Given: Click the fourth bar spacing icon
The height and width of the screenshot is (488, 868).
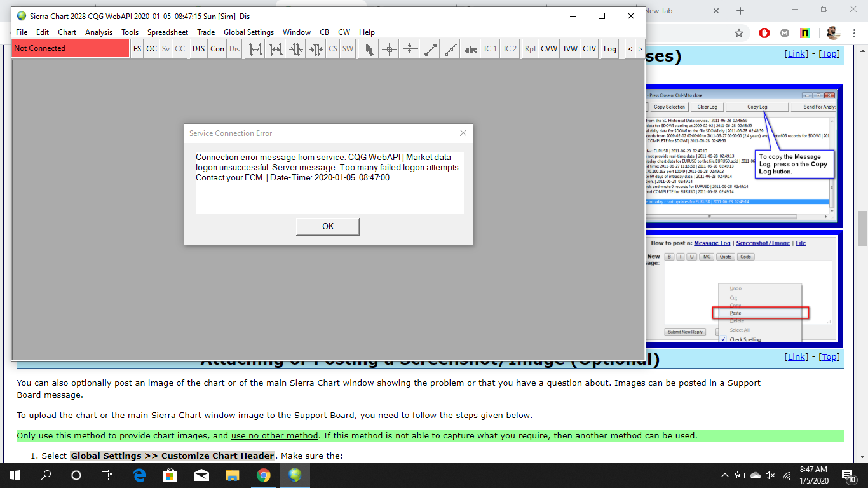Looking at the screenshot, I should (x=316, y=49).
